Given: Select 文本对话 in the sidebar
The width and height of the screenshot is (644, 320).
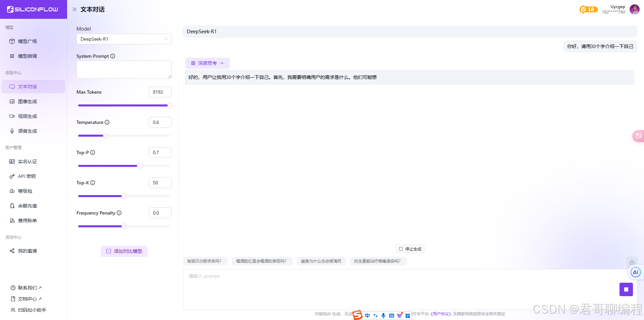Looking at the screenshot, I should pos(33,87).
